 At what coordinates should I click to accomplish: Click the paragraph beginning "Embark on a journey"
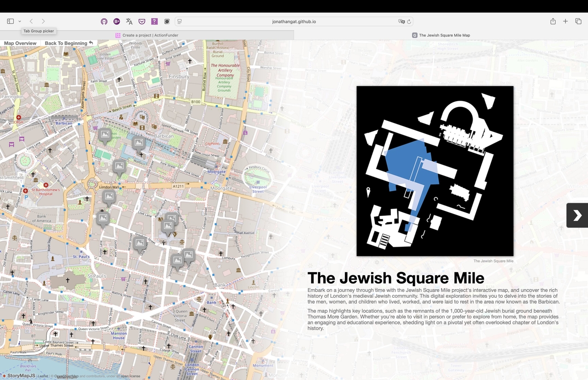(x=434, y=296)
